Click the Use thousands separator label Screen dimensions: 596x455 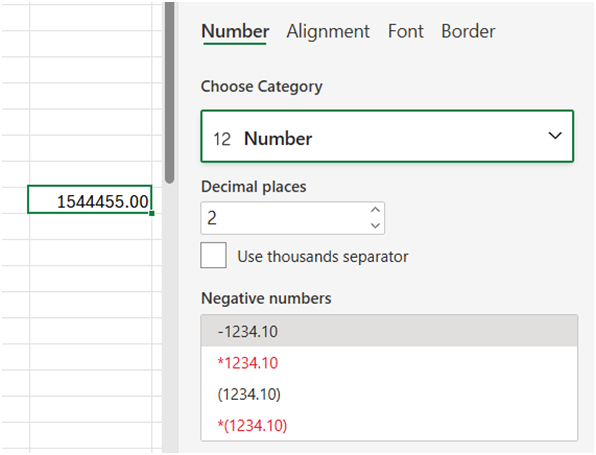[323, 257]
